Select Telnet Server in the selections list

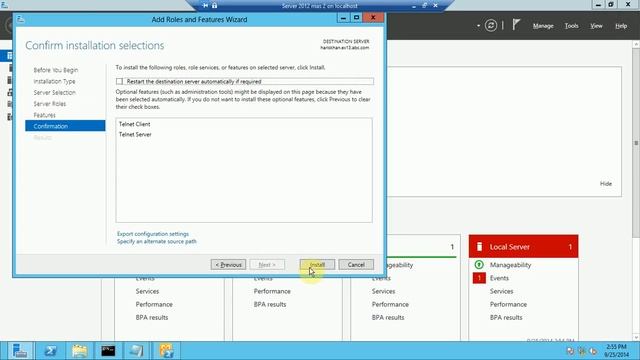[135, 134]
